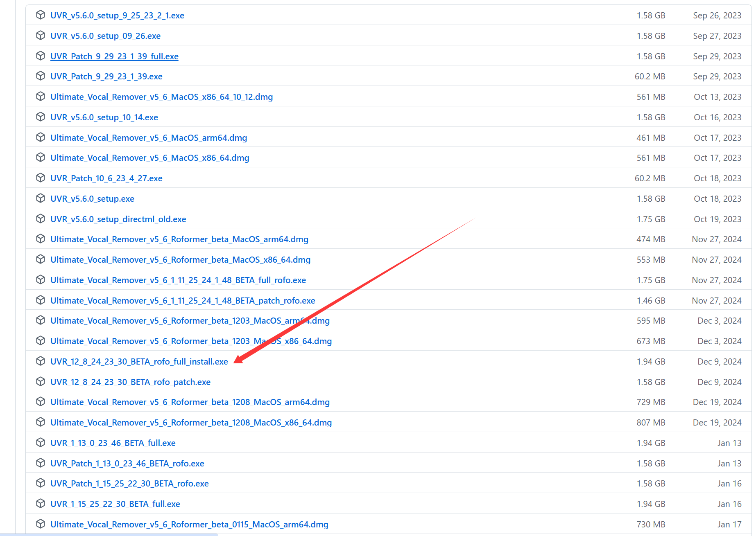Open the UVR_1_15_25_22_30_BETA_full.exe link
This screenshot has height=536, width=756.
[115, 504]
